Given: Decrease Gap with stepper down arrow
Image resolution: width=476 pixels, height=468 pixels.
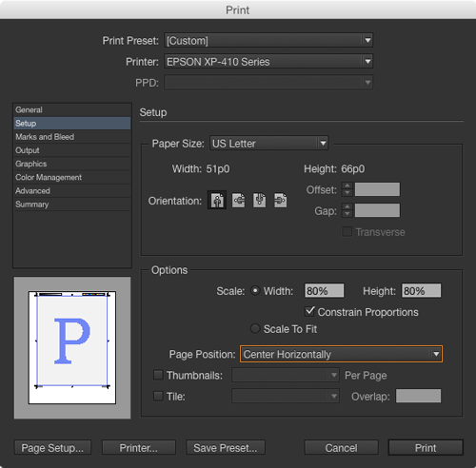Looking at the screenshot, I should click(x=347, y=214).
